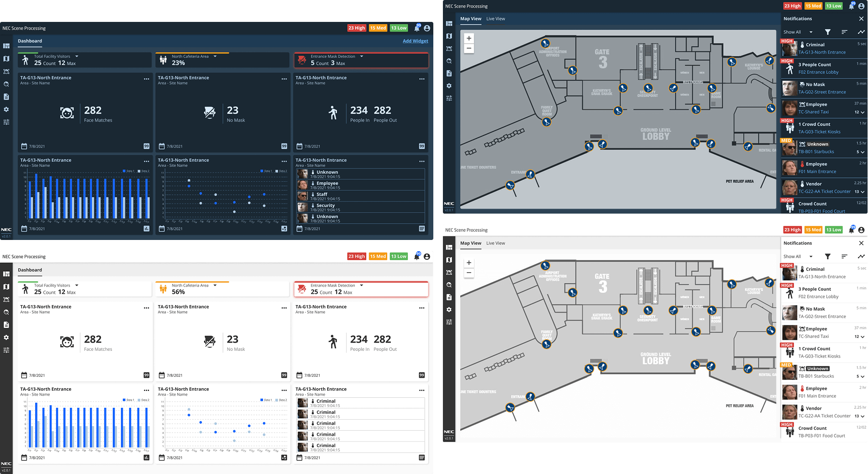Open settings gear in dark dashboard sidebar
Image resolution: width=868 pixels, height=474 pixels.
pyautogui.click(x=6, y=109)
